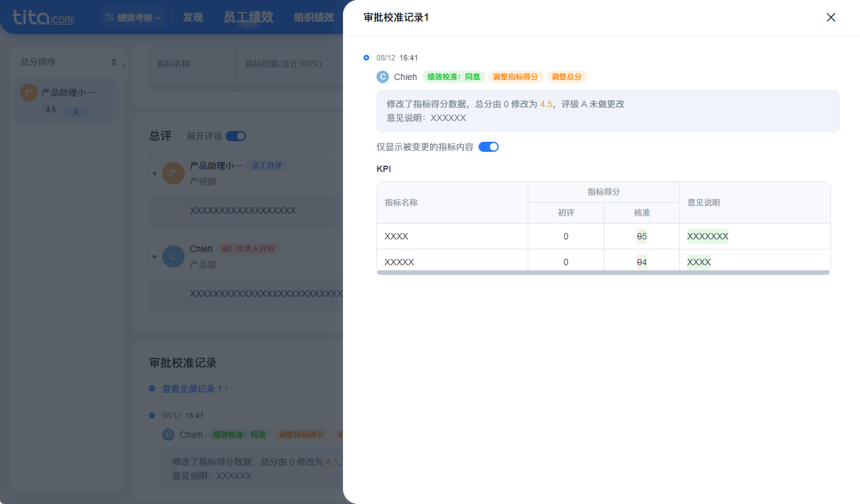Screen dimensions: 860x504
Task: Toggle 仅显示被变更的指标内容 switch
Action: tap(489, 147)
